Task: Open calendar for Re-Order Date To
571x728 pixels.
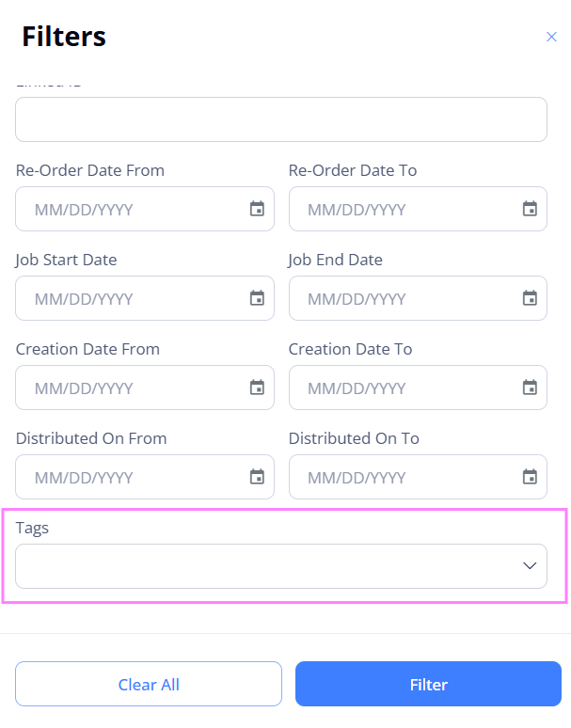Action: click(x=530, y=209)
